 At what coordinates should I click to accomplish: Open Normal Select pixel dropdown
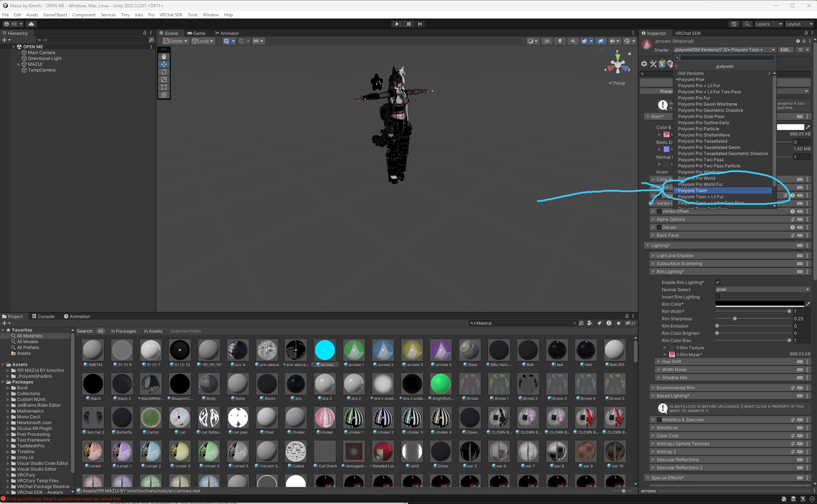click(762, 289)
